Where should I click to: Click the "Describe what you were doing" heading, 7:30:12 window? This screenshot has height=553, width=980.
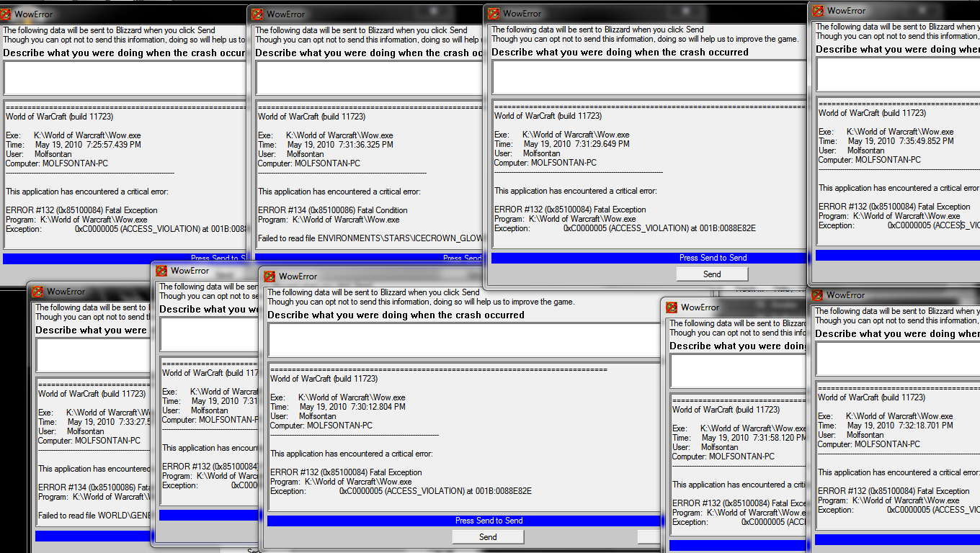pos(396,315)
